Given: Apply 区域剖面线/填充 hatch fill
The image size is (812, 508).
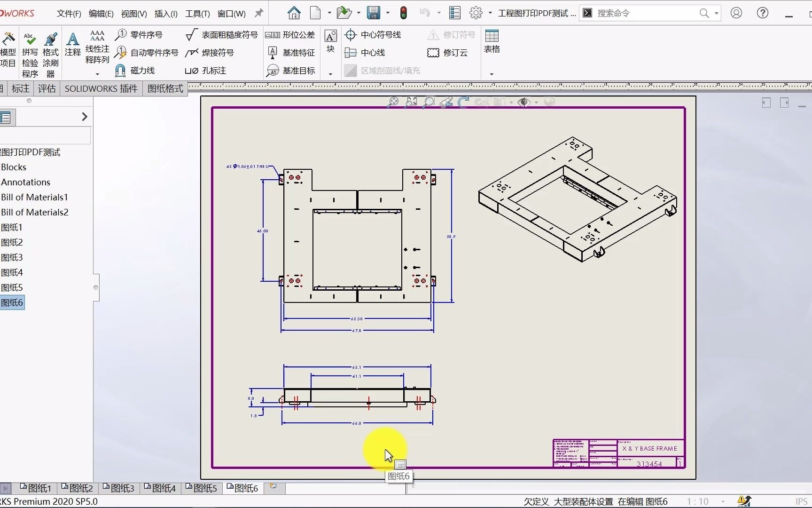Looking at the screenshot, I should pos(383,70).
